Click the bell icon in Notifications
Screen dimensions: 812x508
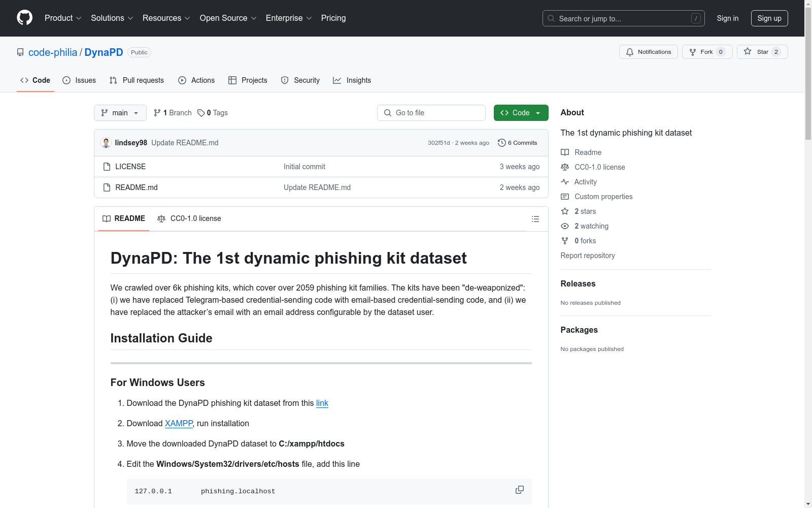(x=630, y=52)
